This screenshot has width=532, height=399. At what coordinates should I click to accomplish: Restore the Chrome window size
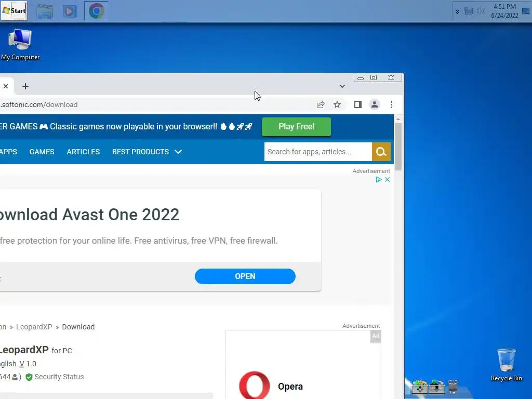click(x=374, y=78)
